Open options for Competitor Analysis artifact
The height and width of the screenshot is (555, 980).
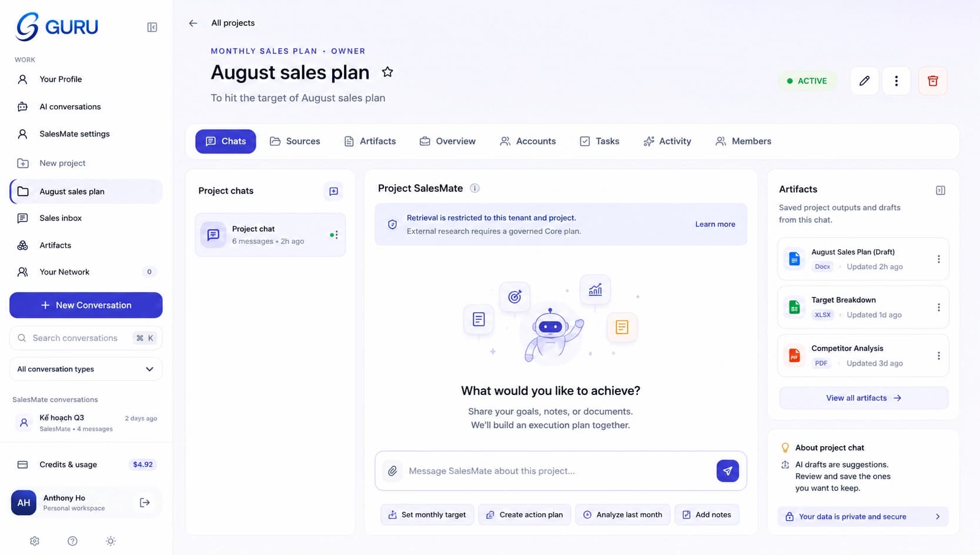tap(938, 356)
